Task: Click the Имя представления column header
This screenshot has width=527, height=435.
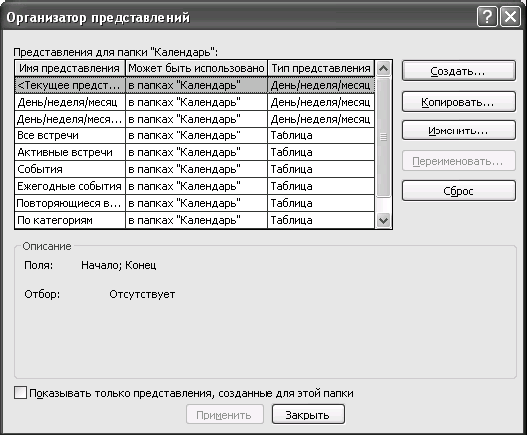Action: (70, 68)
